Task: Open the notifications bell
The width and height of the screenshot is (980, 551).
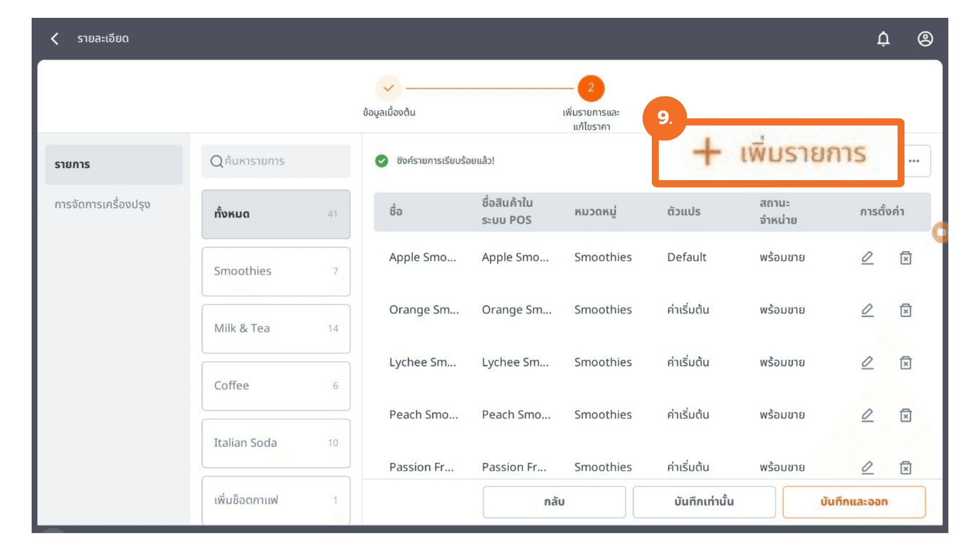Action: [x=883, y=39]
